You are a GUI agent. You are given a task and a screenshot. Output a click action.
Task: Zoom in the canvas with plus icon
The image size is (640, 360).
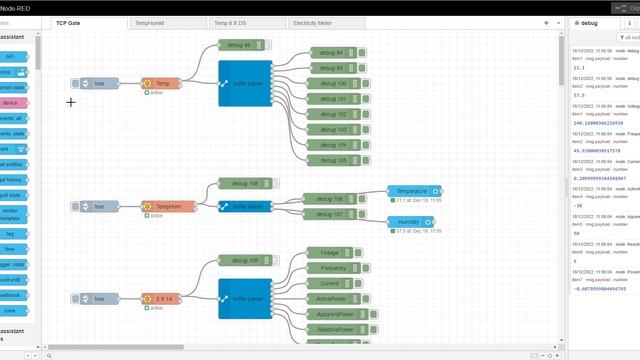(557, 356)
